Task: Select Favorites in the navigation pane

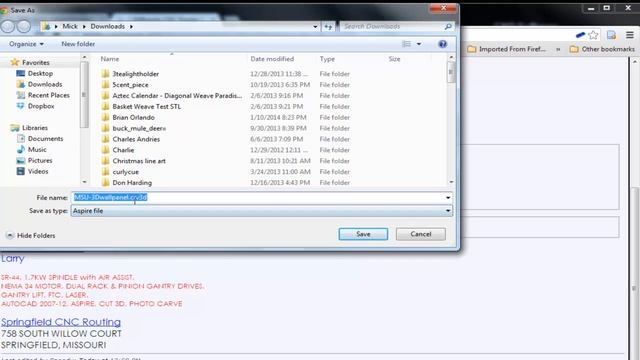Action: click(x=36, y=62)
